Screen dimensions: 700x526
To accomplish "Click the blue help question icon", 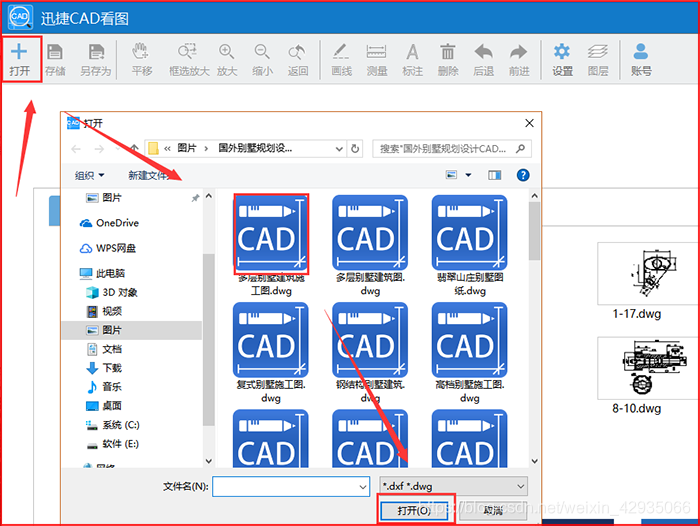I will [523, 175].
